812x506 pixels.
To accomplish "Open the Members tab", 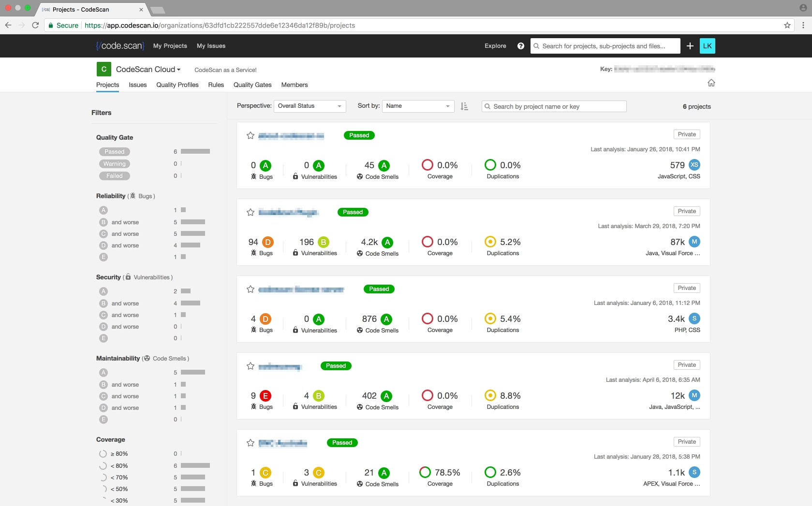I will click(295, 85).
